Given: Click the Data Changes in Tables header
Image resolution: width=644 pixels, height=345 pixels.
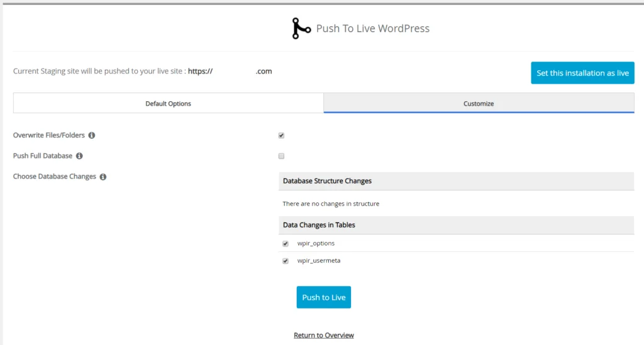Looking at the screenshot, I should point(457,225).
